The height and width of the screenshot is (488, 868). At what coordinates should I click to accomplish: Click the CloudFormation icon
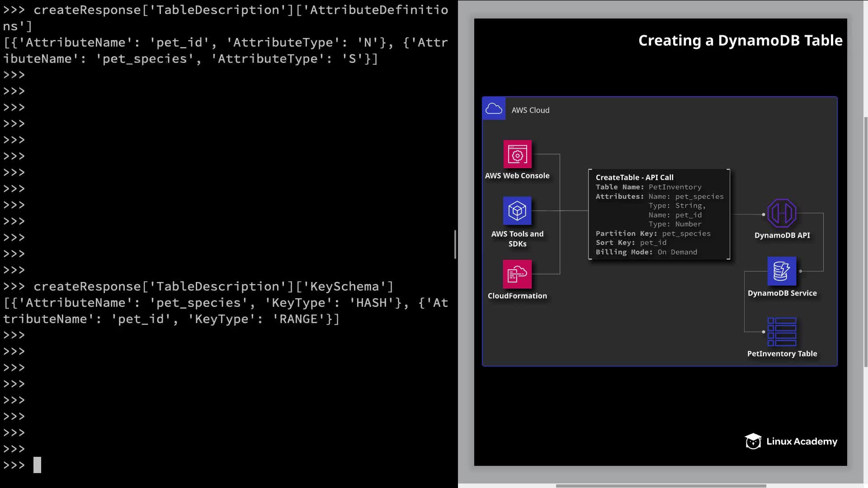(517, 274)
